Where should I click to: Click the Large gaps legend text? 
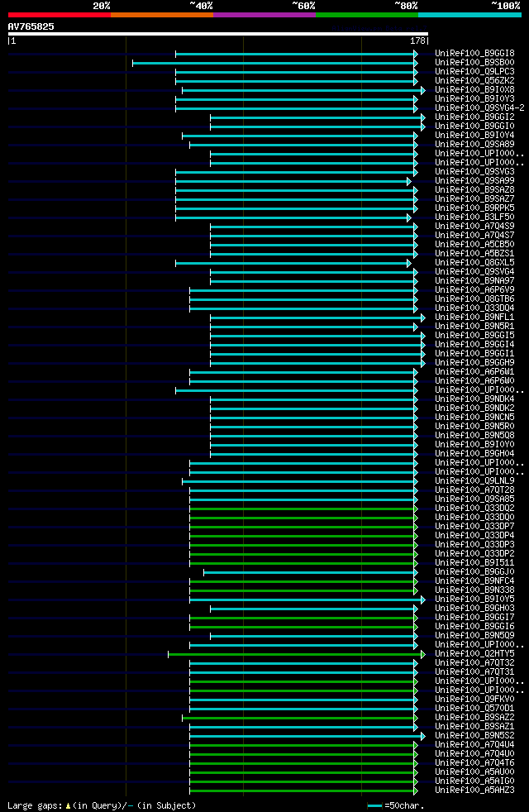pyautogui.click(x=102, y=805)
